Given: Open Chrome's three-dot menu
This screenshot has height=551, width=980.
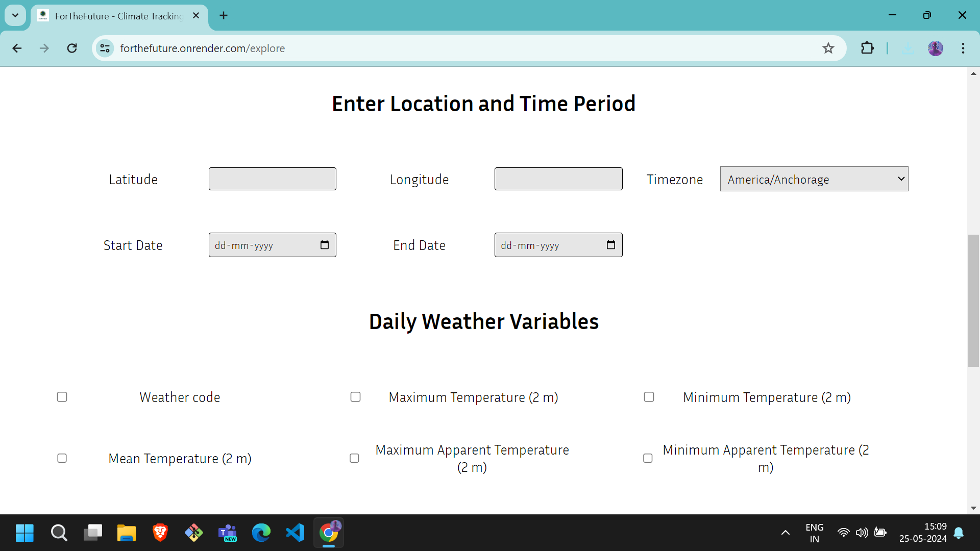Looking at the screenshot, I should click(x=963, y=48).
